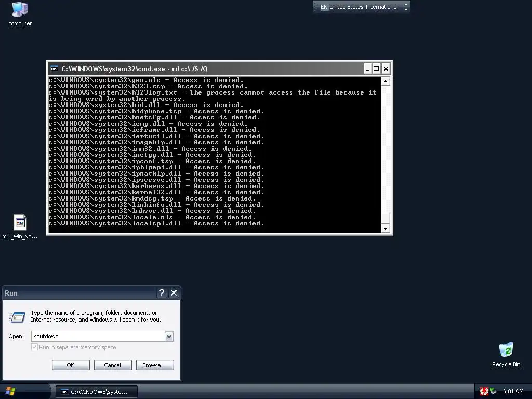Screen dimensions: 532x399
Task: Click the hid.dll Access is denied line
Action: click(146, 105)
